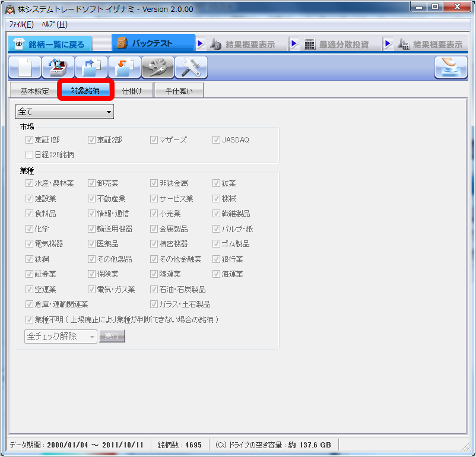Click play arrow before first 結果概要表示

(x=200, y=44)
